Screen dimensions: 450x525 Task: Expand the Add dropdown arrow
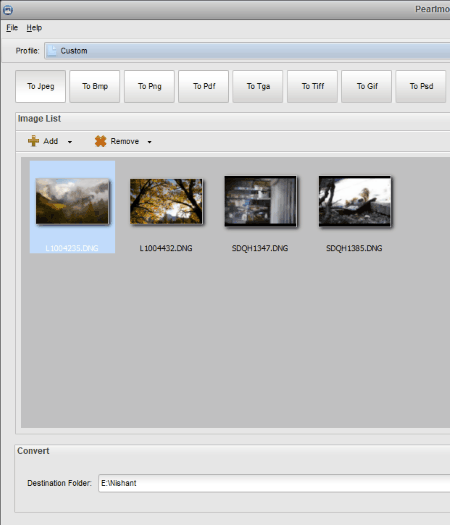click(70, 142)
